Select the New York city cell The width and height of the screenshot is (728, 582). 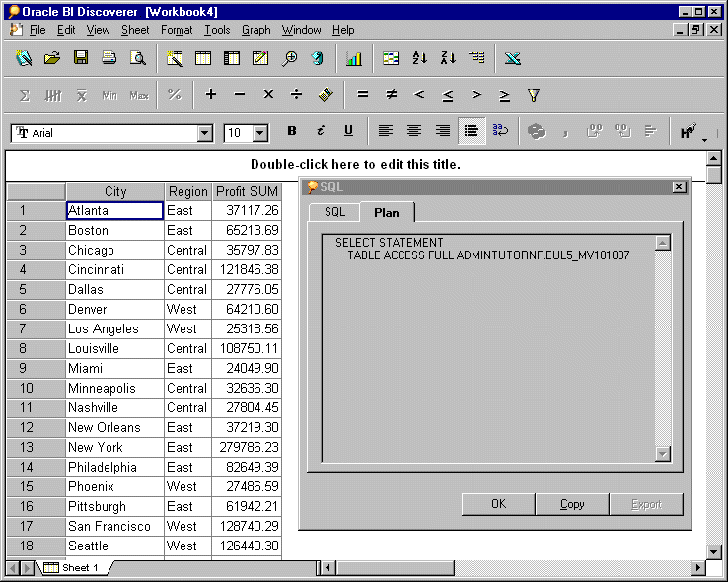(115, 447)
